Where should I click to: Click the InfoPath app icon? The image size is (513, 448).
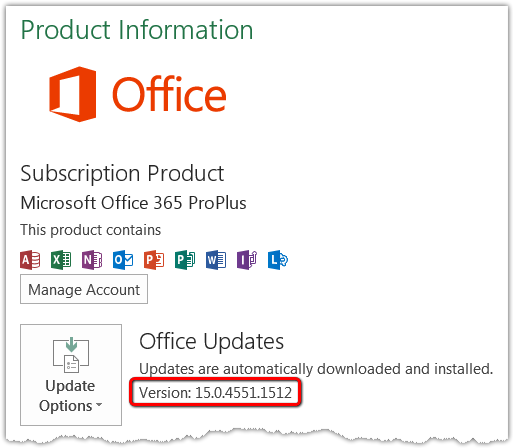click(x=247, y=260)
